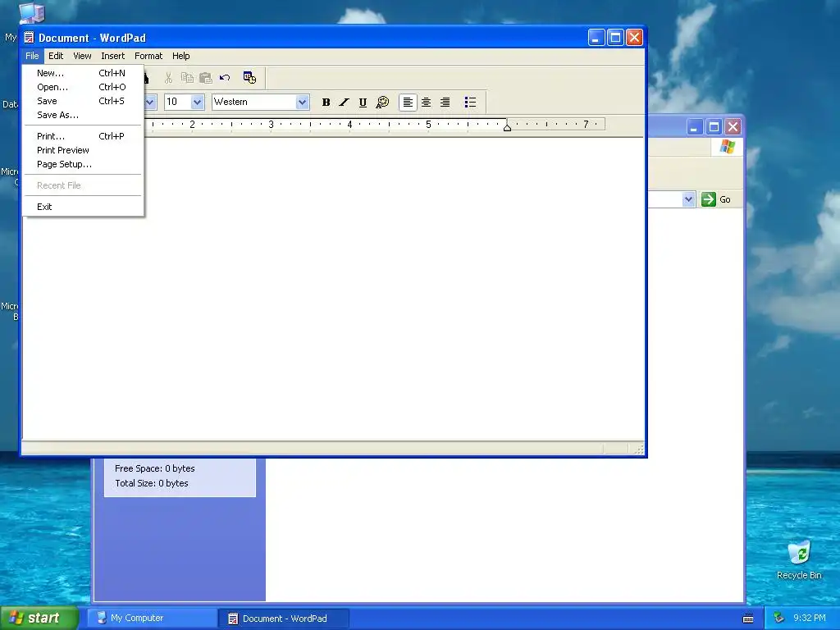
Task: Expand the font size 10 dropdown
Action: pyautogui.click(x=197, y=102)
